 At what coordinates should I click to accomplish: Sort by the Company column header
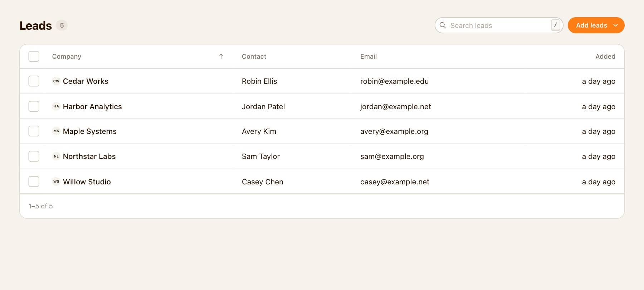67,57
